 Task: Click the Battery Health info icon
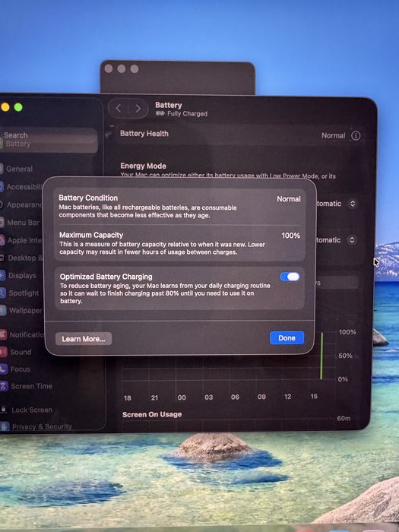click(356, 136)
